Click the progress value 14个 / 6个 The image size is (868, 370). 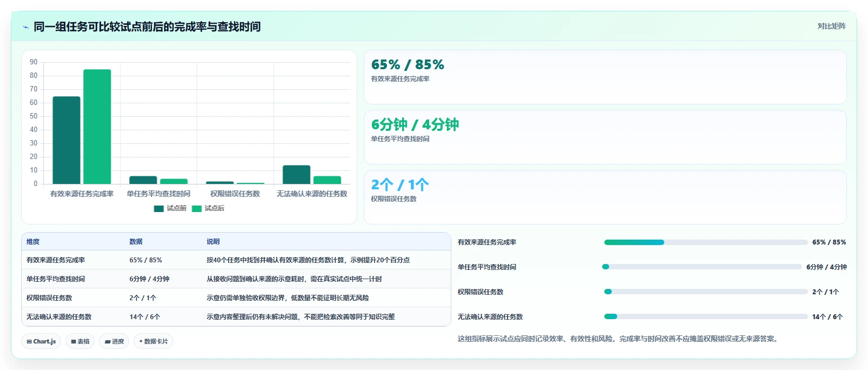(x=827, y=317)
